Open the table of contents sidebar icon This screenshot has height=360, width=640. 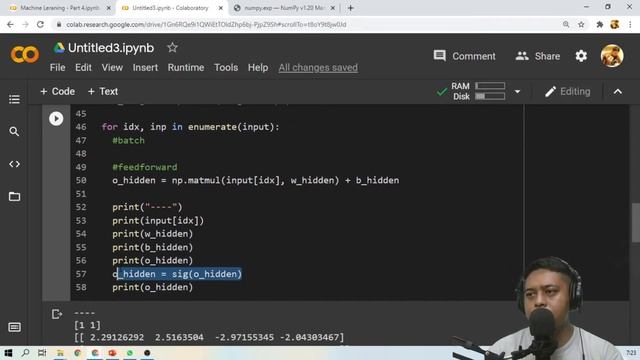pos(14,99)
